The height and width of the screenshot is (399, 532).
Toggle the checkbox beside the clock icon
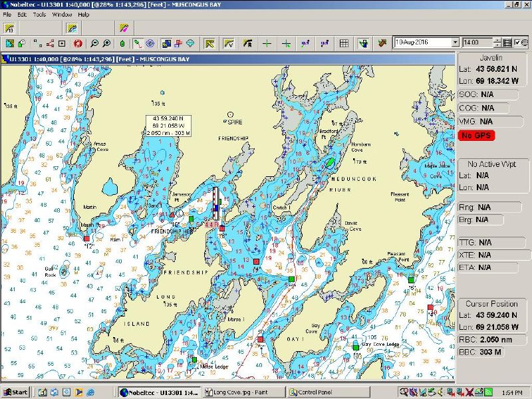(517, 43)
